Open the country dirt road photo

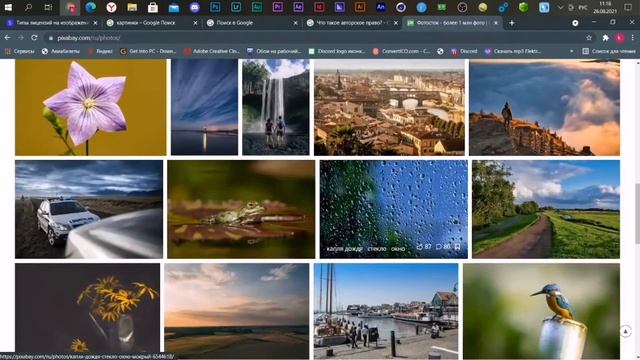(x=546, y=209)
